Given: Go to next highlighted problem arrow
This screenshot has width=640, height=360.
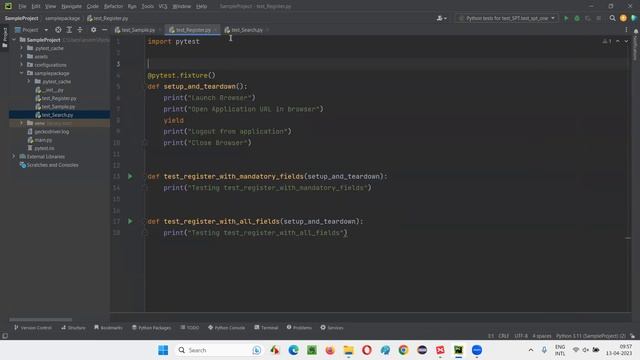Looking at the screenshot, I should point(626,41).
